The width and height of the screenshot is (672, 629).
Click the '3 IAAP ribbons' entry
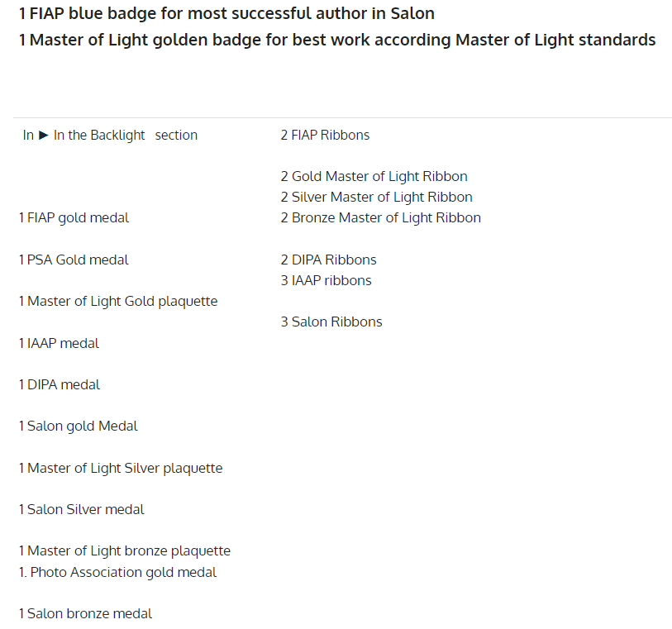[x=326, y=280]
